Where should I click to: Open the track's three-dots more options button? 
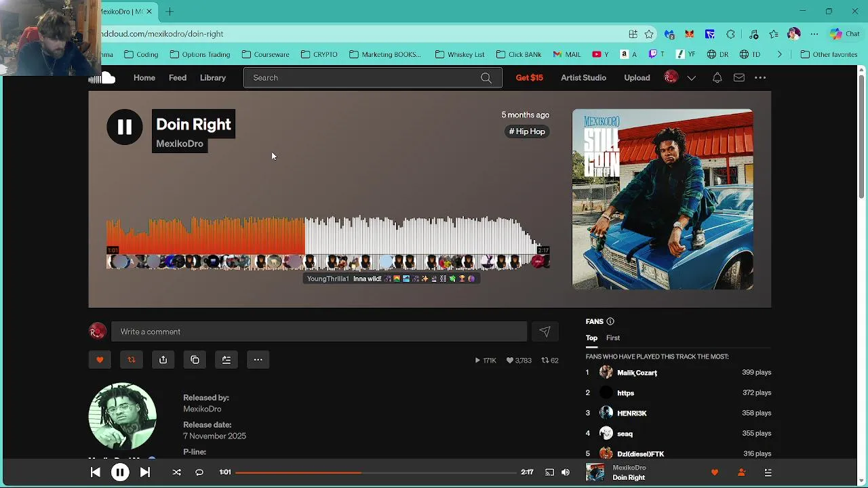[x=258, y=360]
